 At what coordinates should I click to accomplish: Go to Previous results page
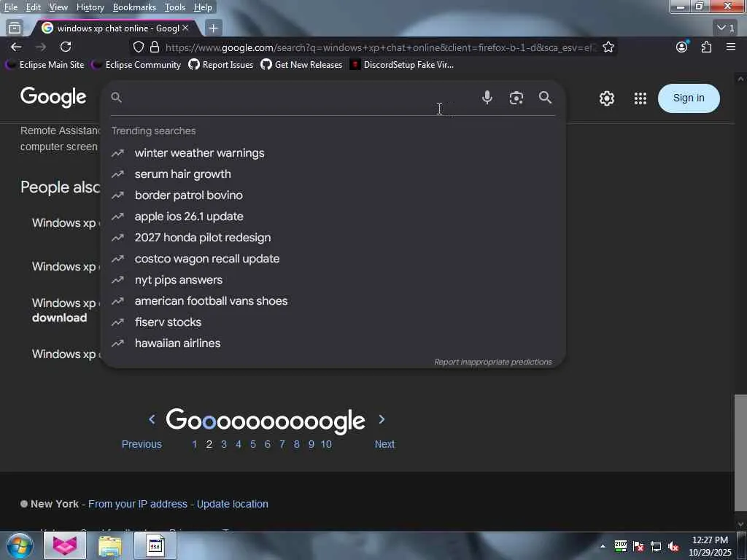[142, 444]
